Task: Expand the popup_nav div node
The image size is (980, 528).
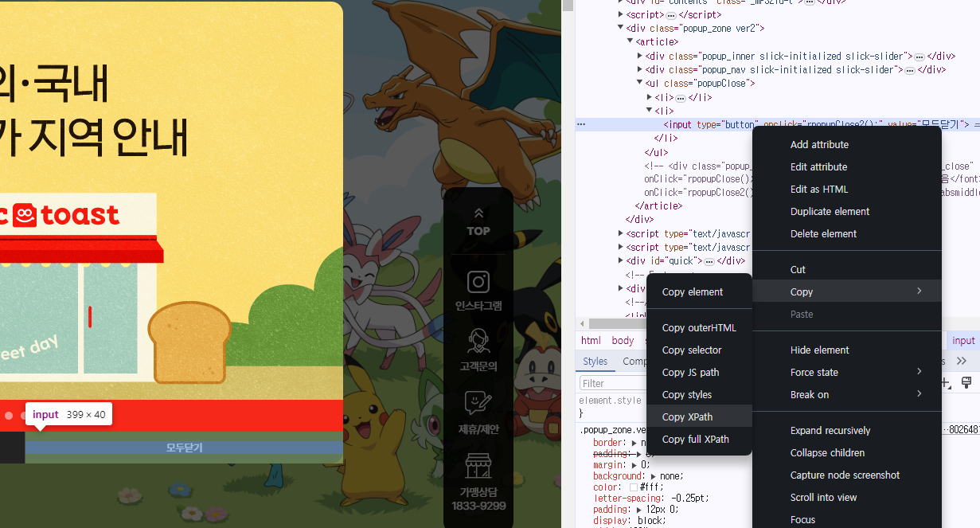Action: pyautogui.click(x=640, y=69)
